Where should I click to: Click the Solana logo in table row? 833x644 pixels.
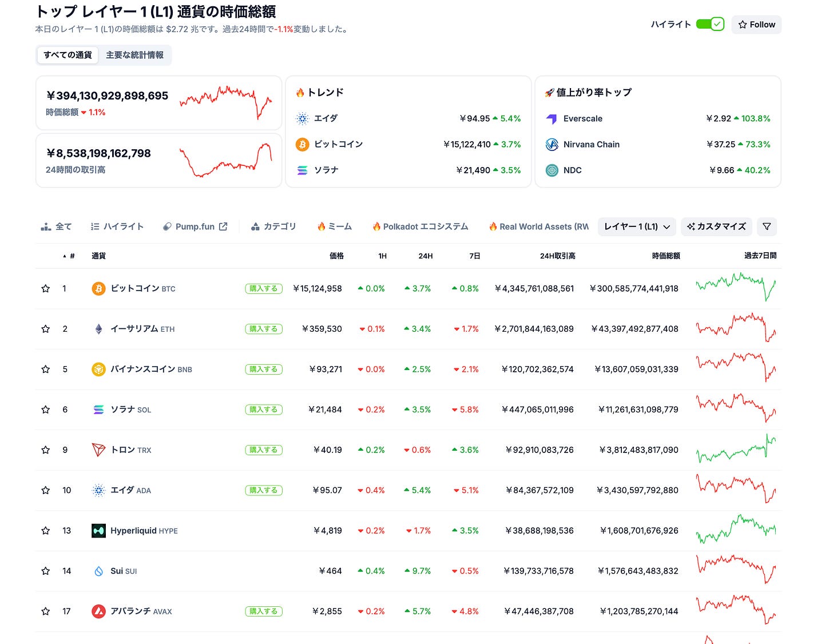point(98,410)
